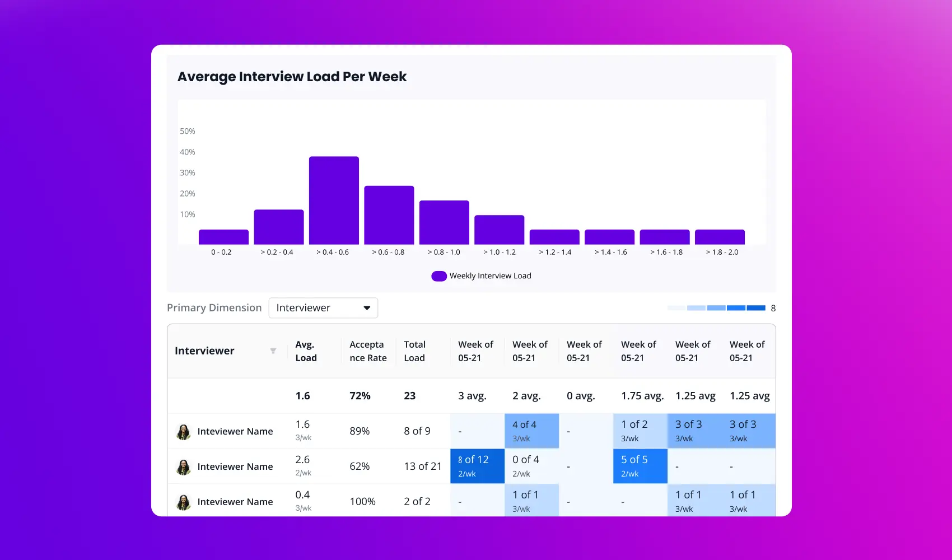
Task: Toggle the Weekly Interview Load legend marker
Action: click(439, 276)
